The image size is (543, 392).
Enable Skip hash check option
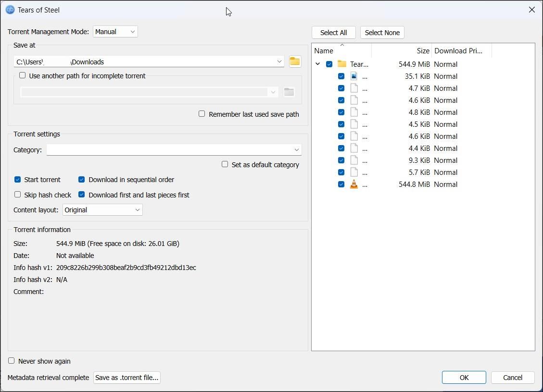(18, 195)
